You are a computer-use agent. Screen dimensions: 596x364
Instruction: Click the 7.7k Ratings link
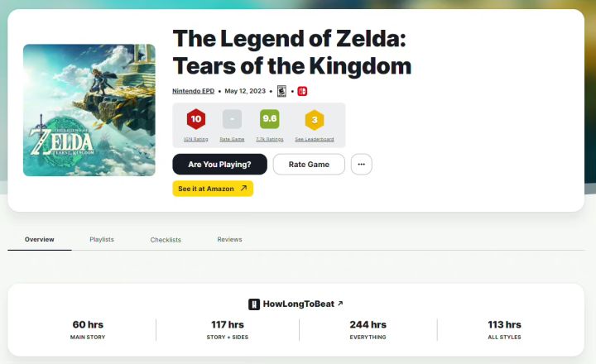pos(269,140)
